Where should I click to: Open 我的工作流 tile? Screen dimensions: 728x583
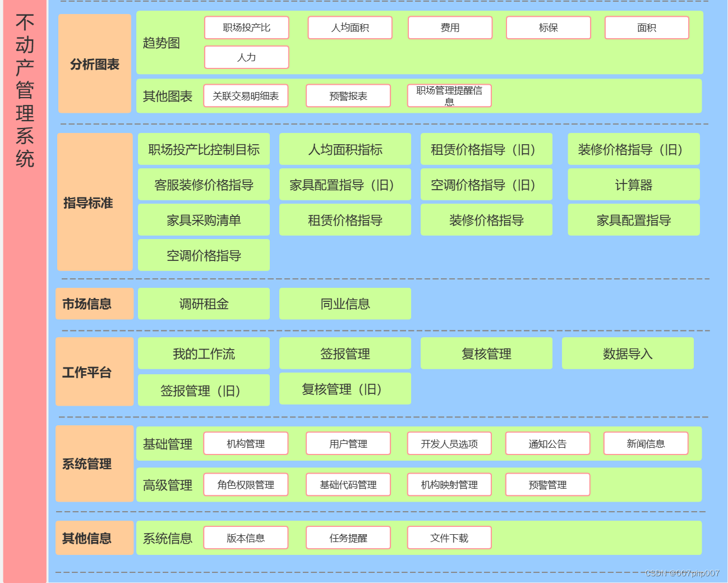pos(204,354)
